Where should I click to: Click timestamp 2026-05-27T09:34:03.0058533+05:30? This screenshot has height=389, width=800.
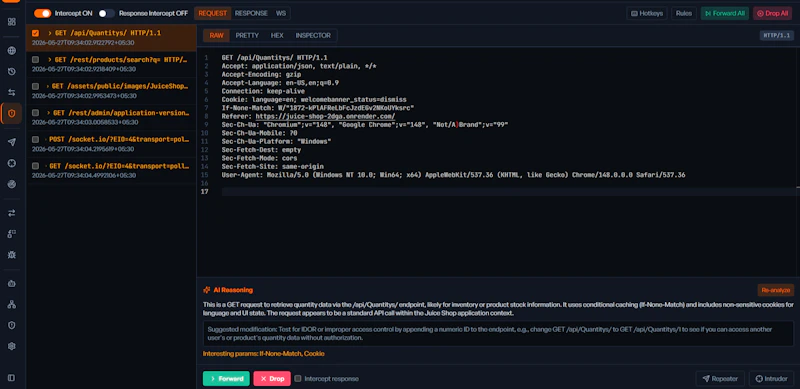[x=85, y=122]
